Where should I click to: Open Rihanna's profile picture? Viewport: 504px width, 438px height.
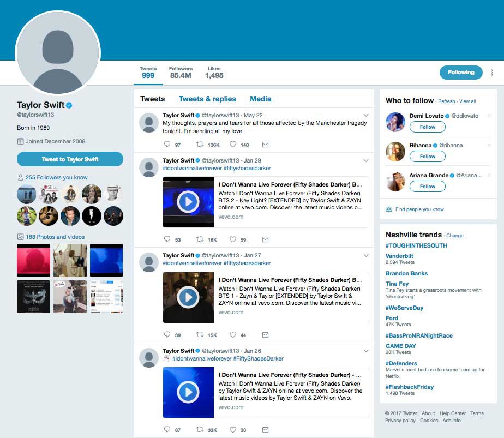click(395, 151)
